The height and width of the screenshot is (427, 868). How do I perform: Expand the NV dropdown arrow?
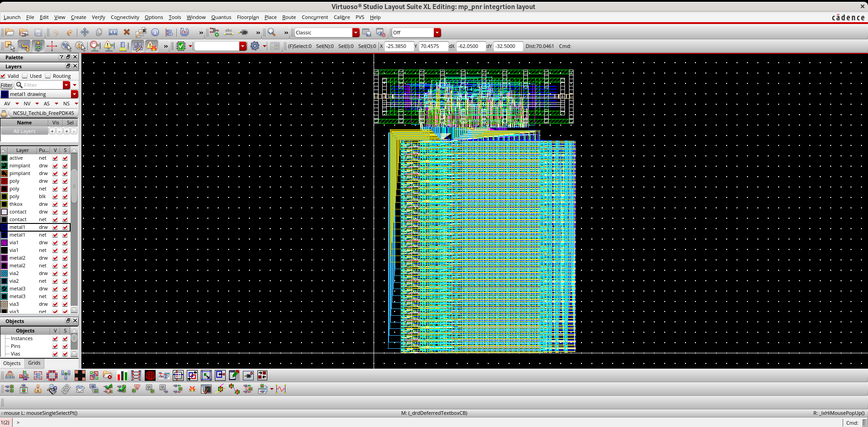click(x=37, y=104)
